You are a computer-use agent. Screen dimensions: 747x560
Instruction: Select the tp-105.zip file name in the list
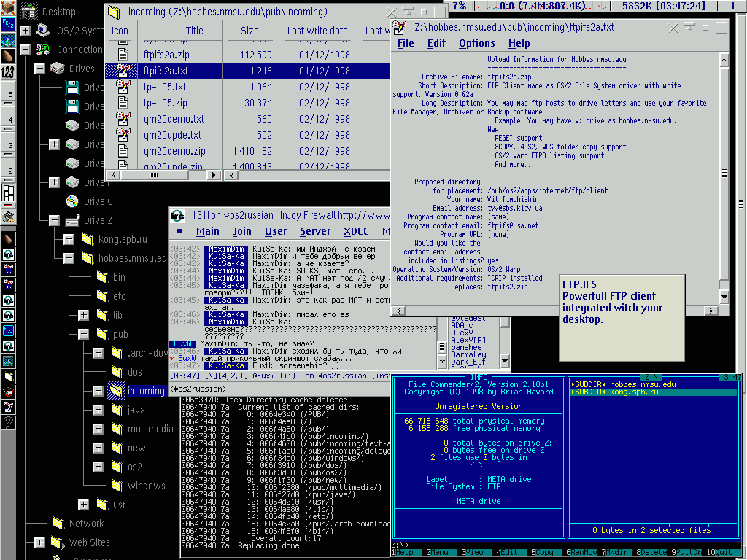(x=166, y=104)
